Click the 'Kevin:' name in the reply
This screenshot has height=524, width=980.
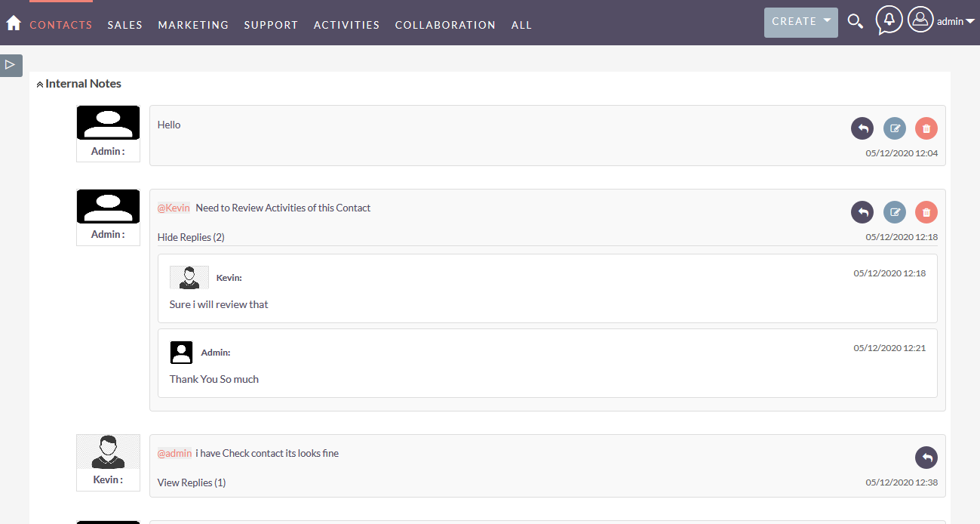click(229, 278)
